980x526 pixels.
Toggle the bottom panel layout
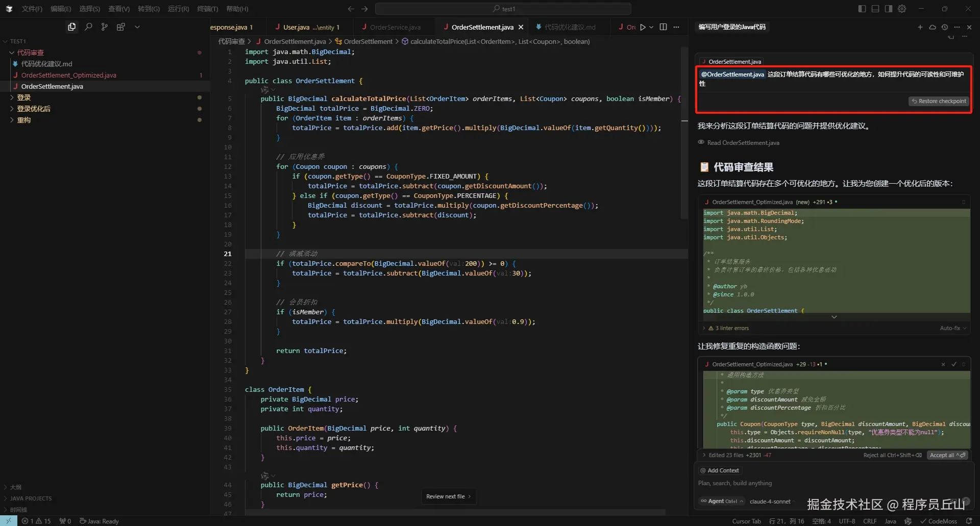875,9
